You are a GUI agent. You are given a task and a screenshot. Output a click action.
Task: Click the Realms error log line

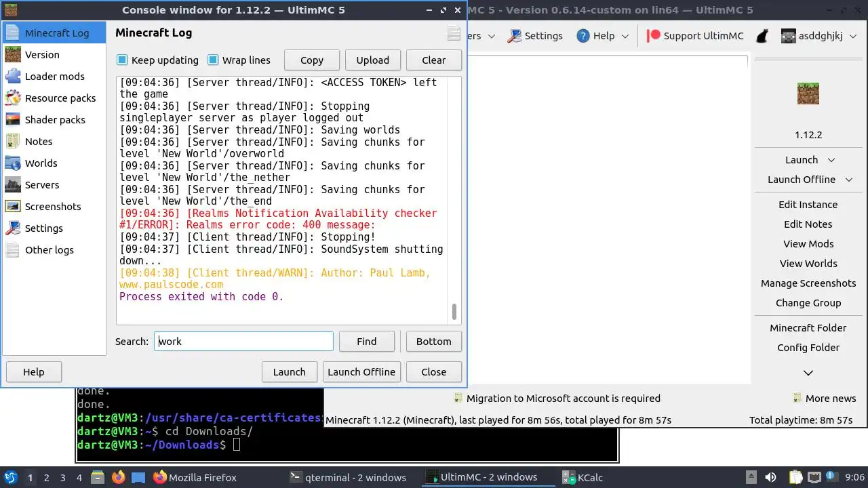click(278, 219)
